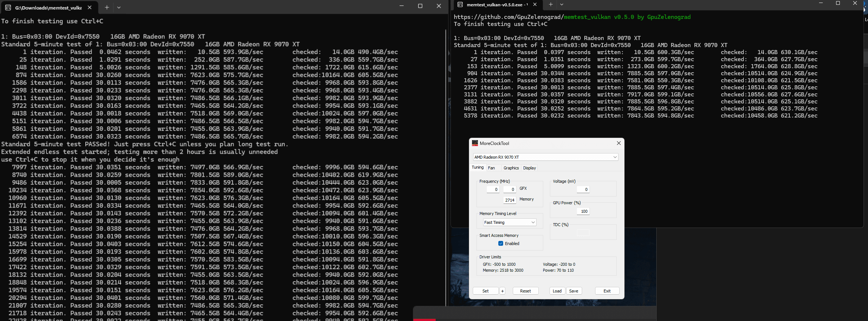
Task: Switch to the Fan tab
Action: coord(491,168)
